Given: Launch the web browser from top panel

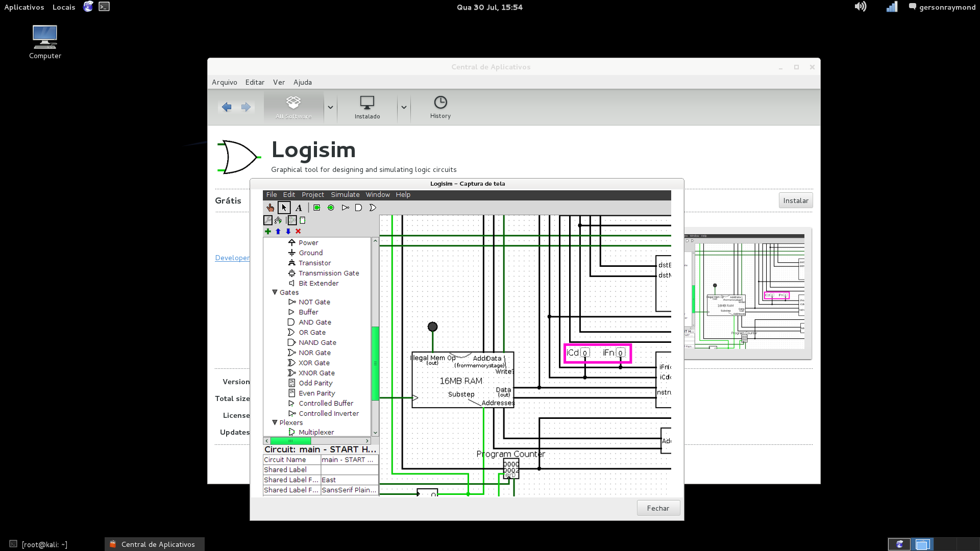Looking at the screenshot, I should click(x=88, y=7).
